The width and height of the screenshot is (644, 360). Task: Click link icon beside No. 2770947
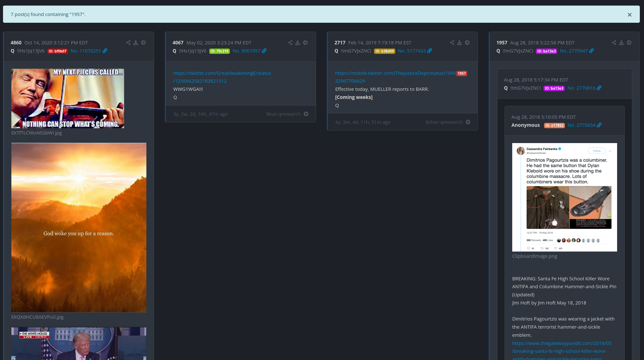click(x=592, y=51)
